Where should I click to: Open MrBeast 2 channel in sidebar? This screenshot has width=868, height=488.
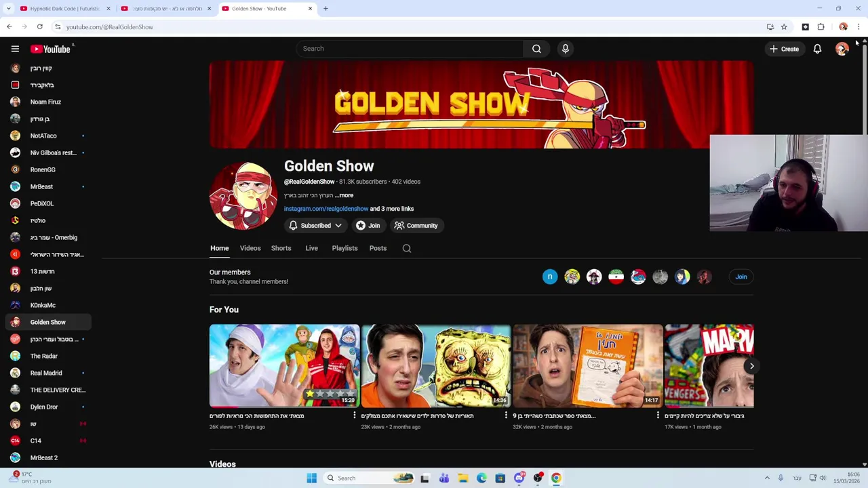click(x=47, y=457)
